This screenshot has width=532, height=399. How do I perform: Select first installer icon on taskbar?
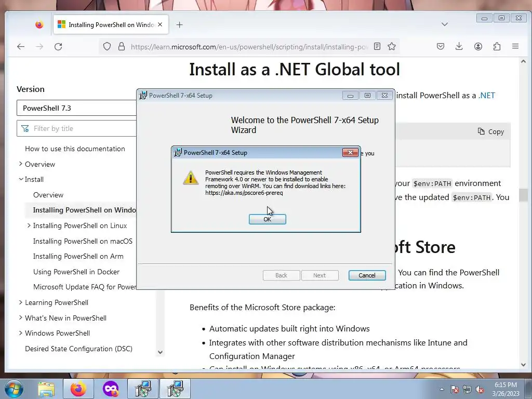143,389
